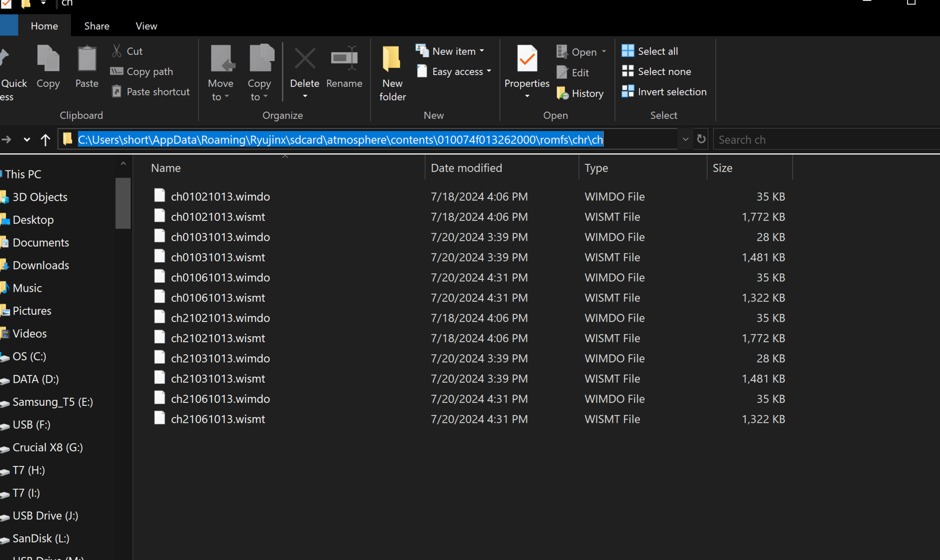
Task: Click Paste shortcut option
Action: point(150,92)
